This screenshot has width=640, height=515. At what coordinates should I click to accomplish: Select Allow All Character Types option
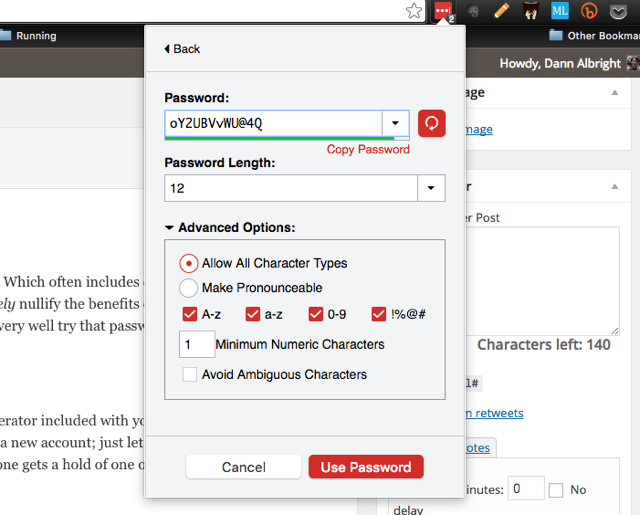pyautogui.click(x=188, y=264)
